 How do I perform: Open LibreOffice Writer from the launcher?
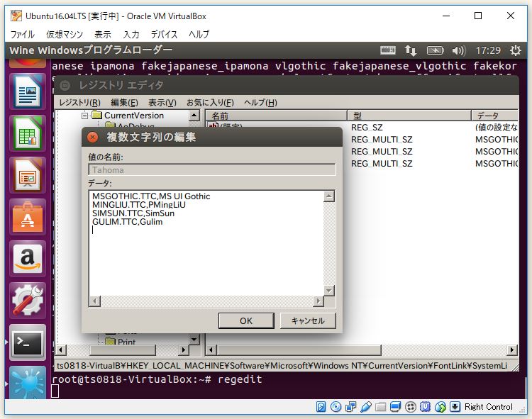[28, 91]
